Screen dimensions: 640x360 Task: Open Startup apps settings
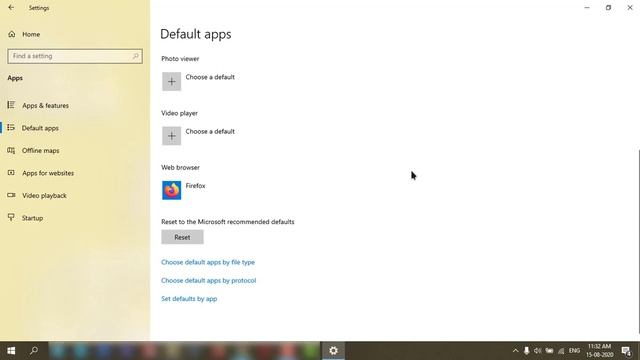[32, 218]
